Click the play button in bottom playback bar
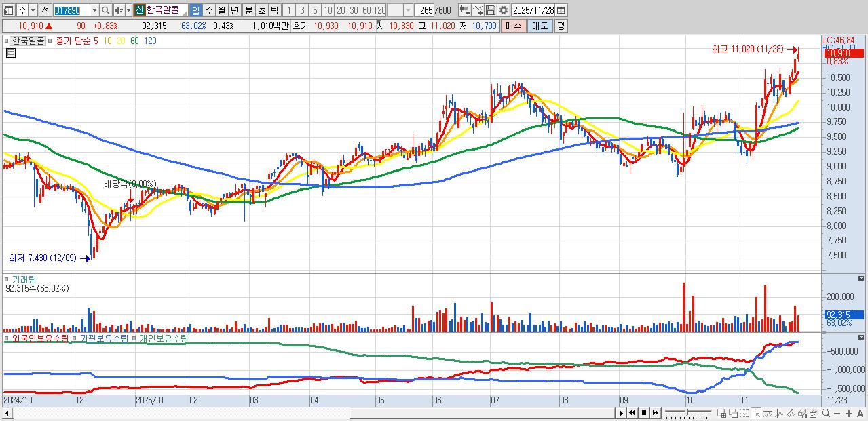This screenshot has width=868, height=421. point(622,413)
